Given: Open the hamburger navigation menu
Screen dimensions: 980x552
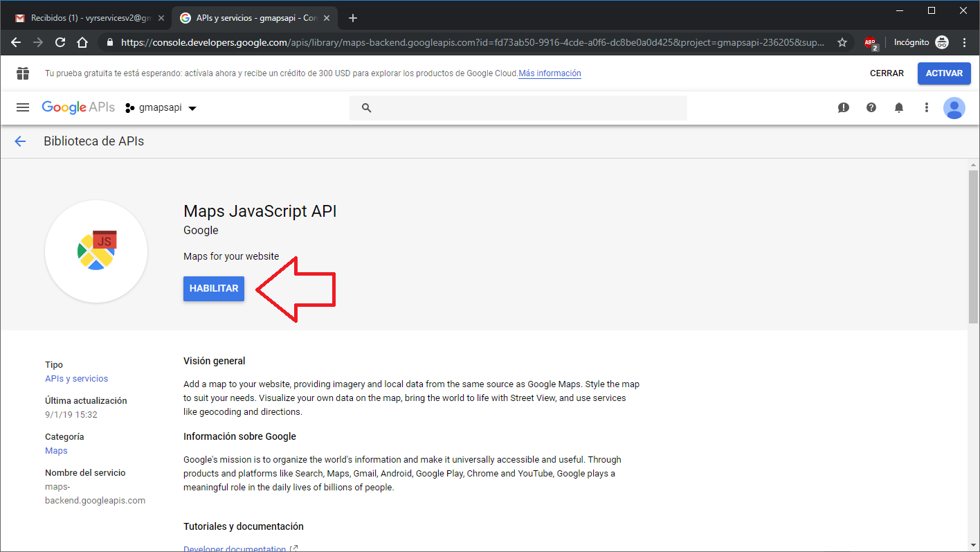Looking at the screenshot, I should click(x=23, y=107).
